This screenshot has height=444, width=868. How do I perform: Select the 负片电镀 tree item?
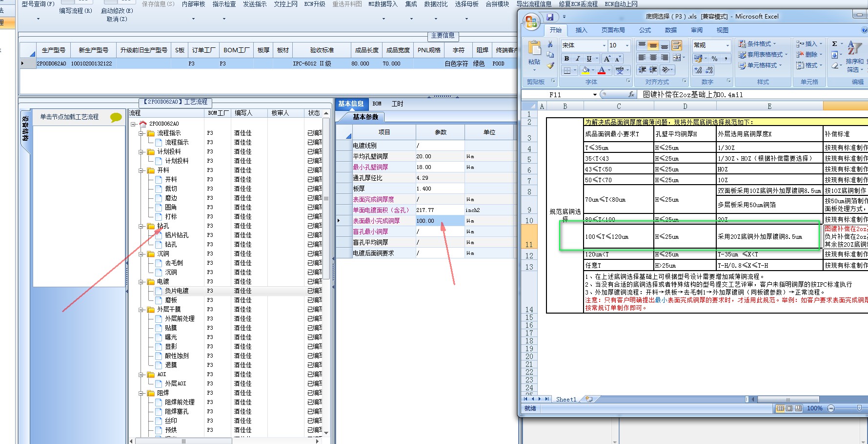point(177,291)
